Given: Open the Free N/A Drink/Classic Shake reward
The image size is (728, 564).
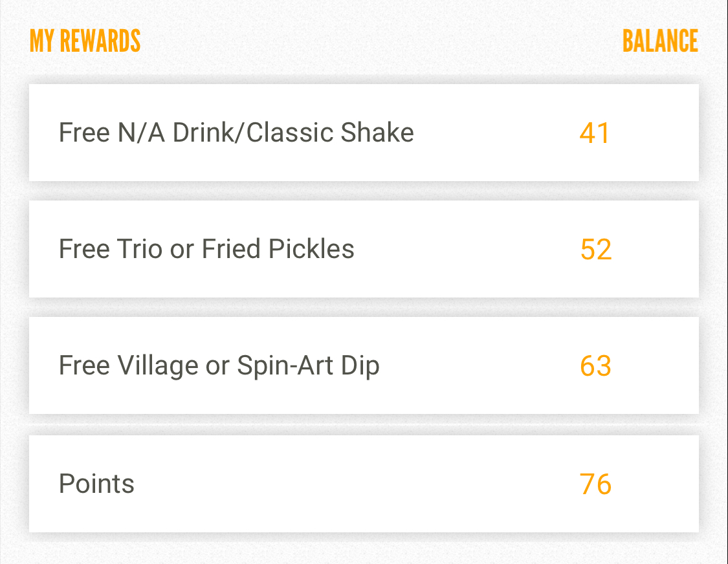Looking at the screenshot, I should (x=236, y=133).
